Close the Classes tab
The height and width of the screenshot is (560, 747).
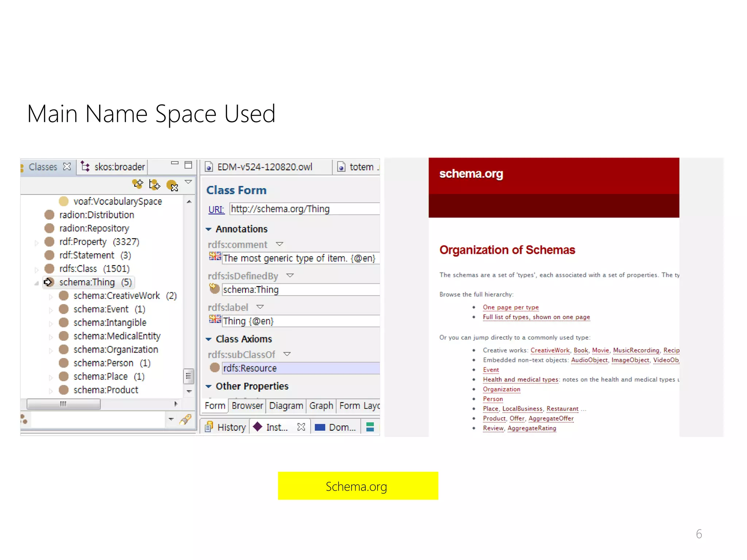coord(67,167)
